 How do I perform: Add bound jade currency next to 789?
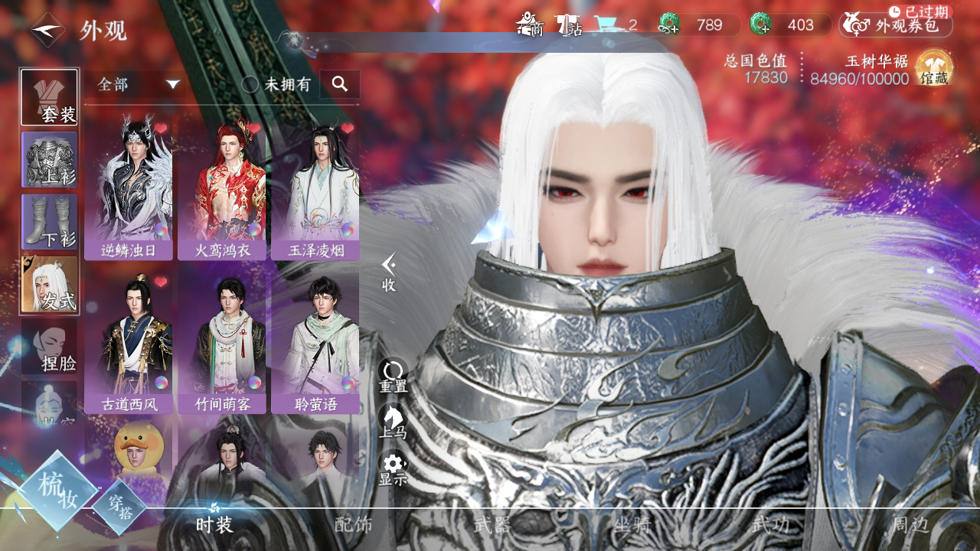point(669,25)
